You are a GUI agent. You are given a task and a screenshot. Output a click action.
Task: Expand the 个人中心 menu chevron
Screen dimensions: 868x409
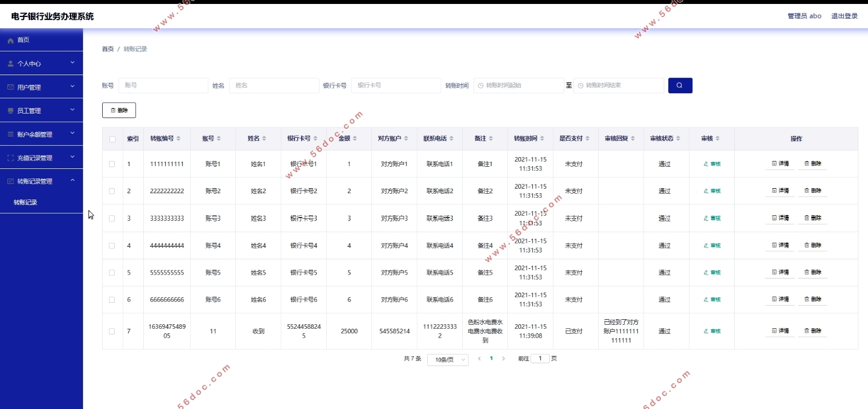pyautogui.click(x=72, y=63)
